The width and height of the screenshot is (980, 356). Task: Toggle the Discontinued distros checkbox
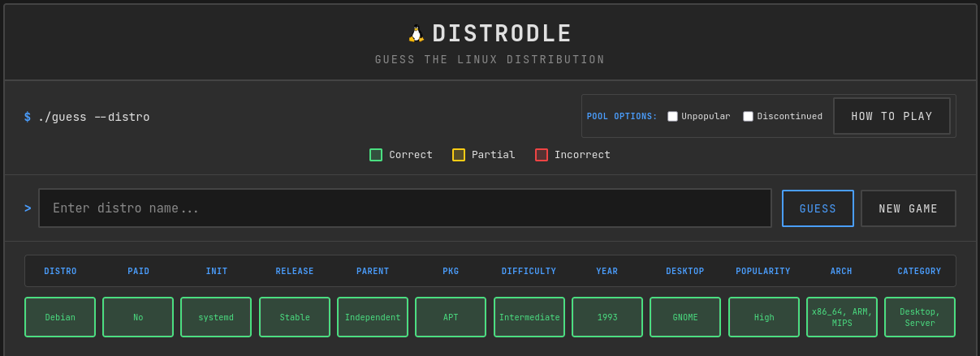pyautogui.click(x=748, y=116)
